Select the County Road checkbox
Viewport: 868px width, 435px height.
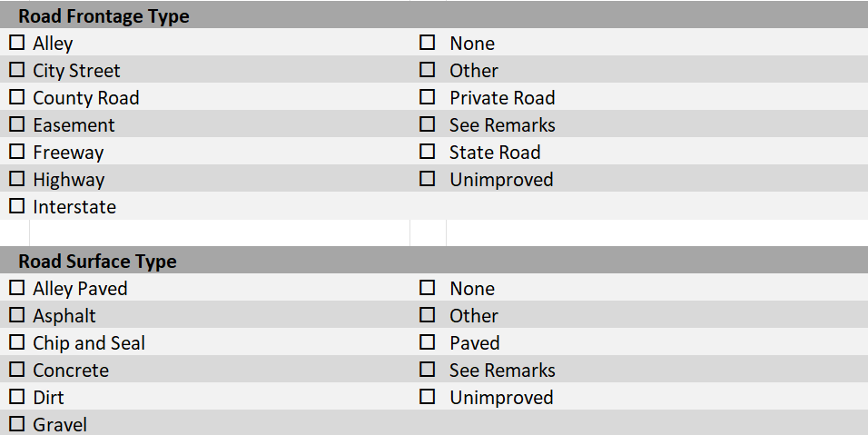[x=17, y=97]
